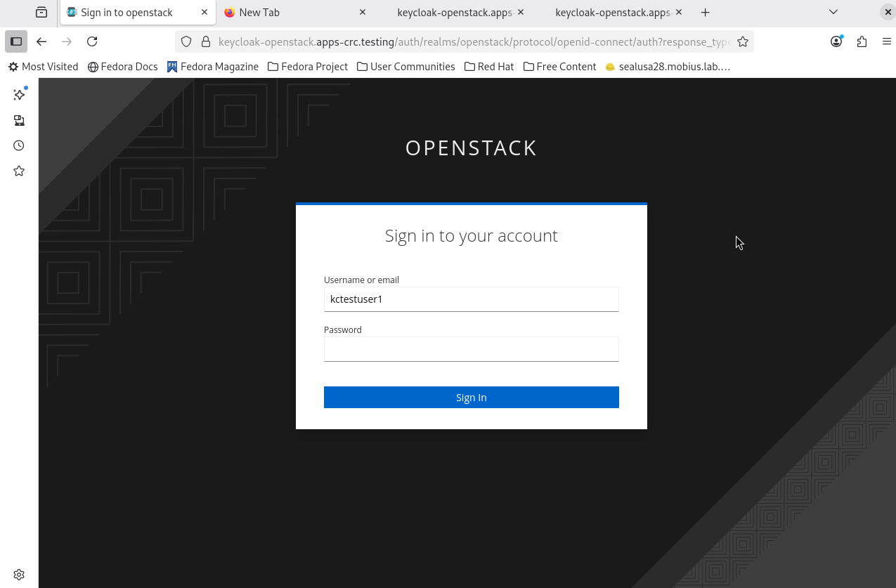
Task: Open Firefox account profile icon
Action: pyautogui.click(x=836, y=41)
